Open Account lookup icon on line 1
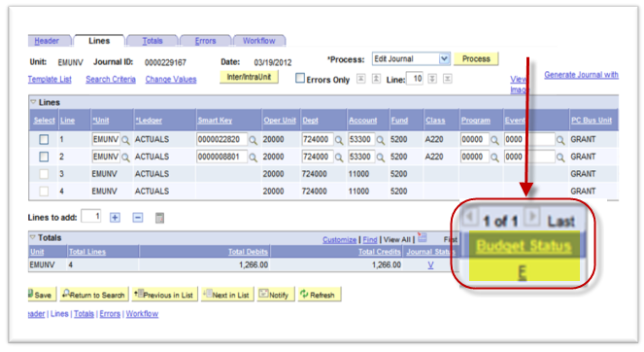The image size is (644, 352). pyautogui.click(x=381, y=140)
